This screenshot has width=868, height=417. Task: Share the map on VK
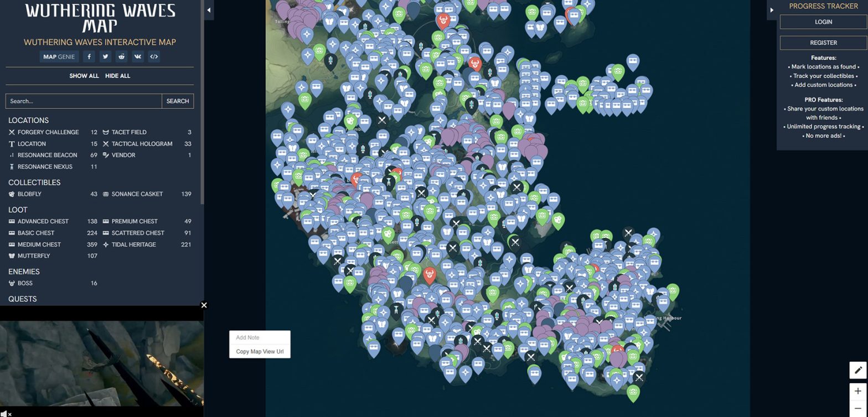click(x=138, y=56)
